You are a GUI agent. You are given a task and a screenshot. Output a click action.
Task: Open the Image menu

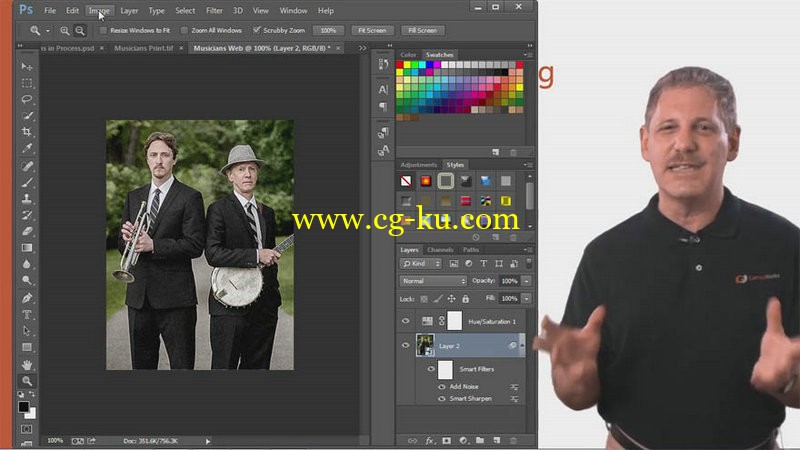coord(99,11)
